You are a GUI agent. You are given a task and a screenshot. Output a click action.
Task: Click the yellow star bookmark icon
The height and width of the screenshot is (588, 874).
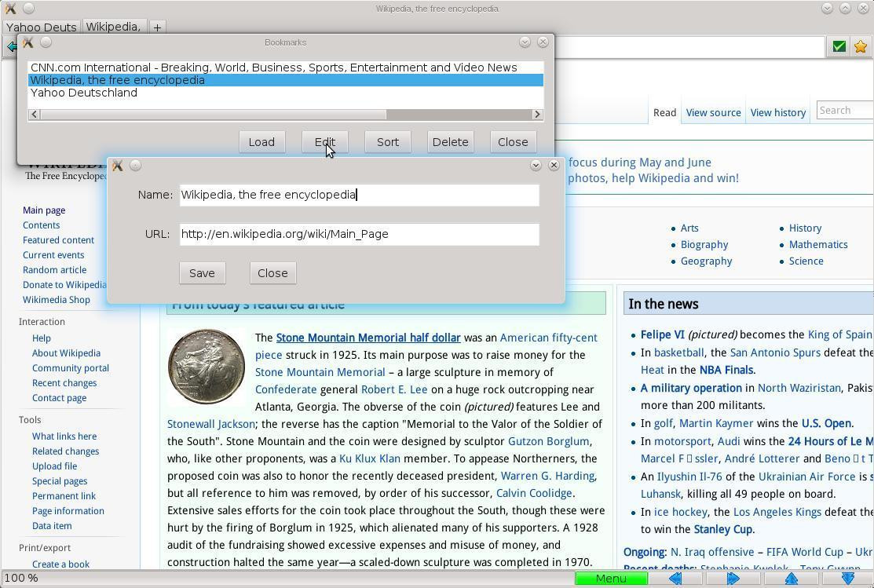[x=860, y=47]
